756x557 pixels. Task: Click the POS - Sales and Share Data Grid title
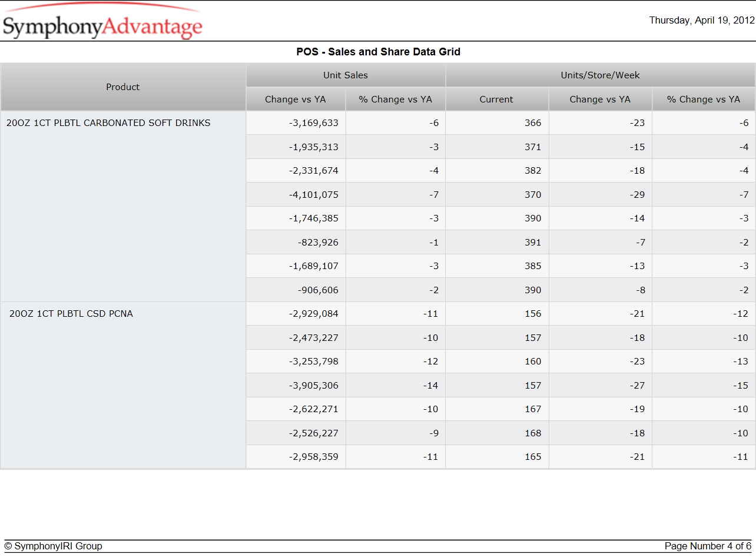click(378, 52)
